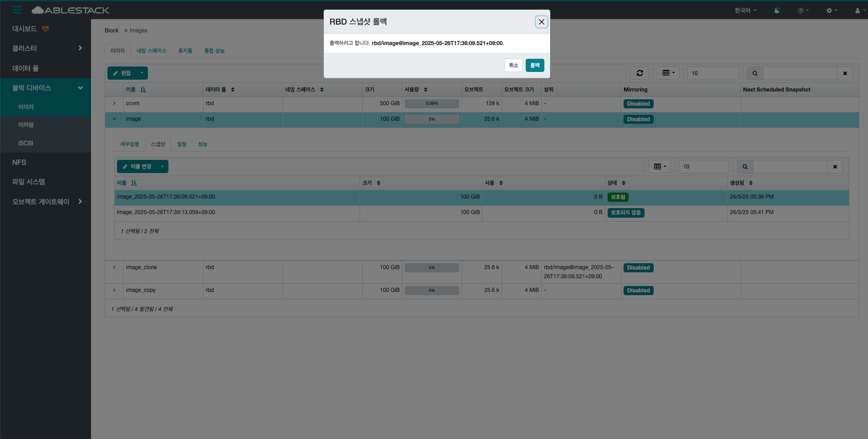Switch to the 이미지 tab
Screen dimensions: 868x439
117,51
